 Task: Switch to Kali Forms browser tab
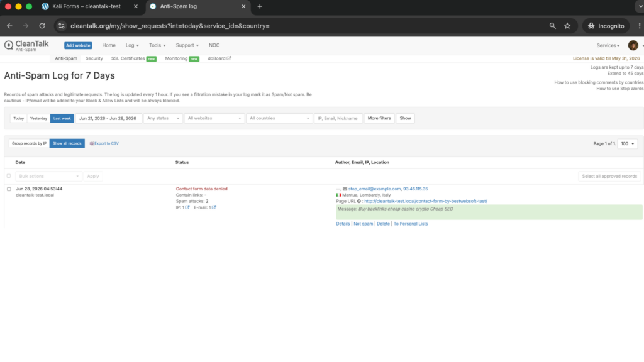(x=86, y=6)
